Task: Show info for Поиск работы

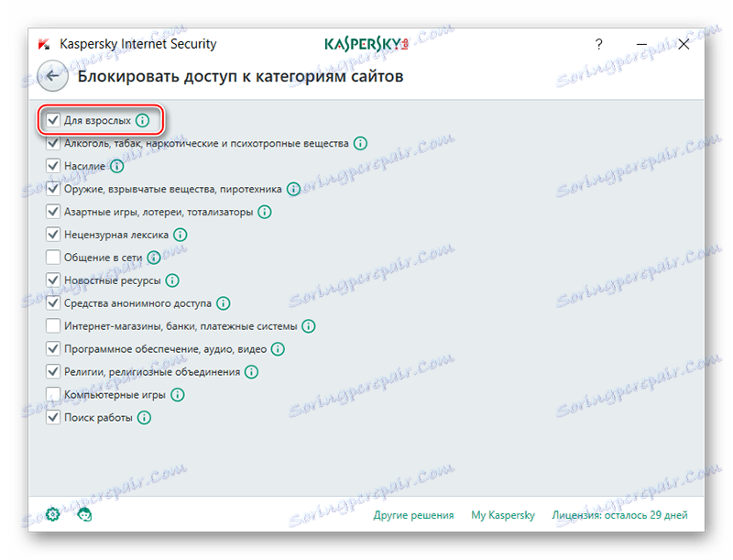Action: tap(144, 417)
